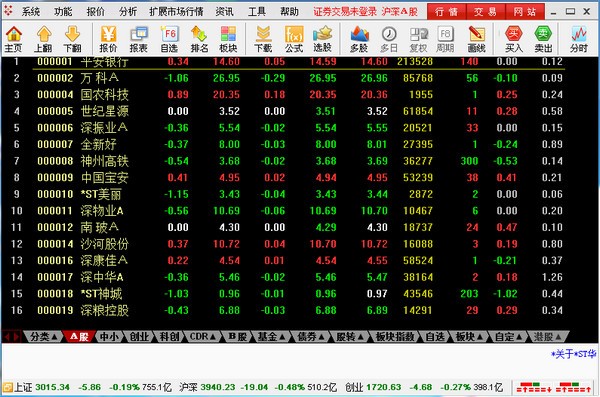Image resolution: width=600 pixels, height=397 pixels.
Task: Open the 工具 menu
Action: [x=256, y=11]
